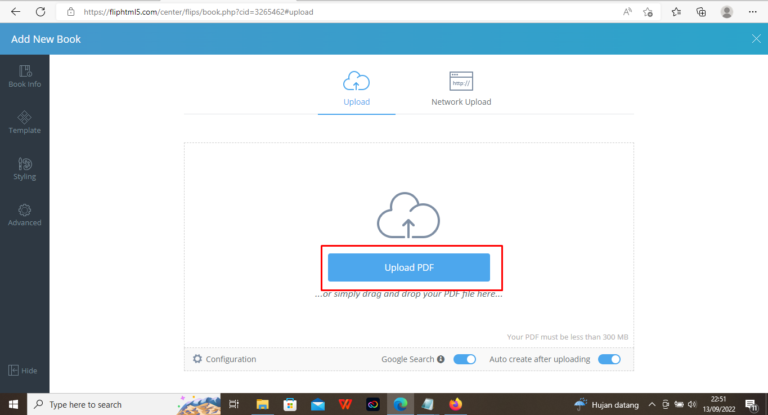Close the Add New Book dialog
This screenshot has height=415, width=768.
pyautogui.click(x=756, y=39)
